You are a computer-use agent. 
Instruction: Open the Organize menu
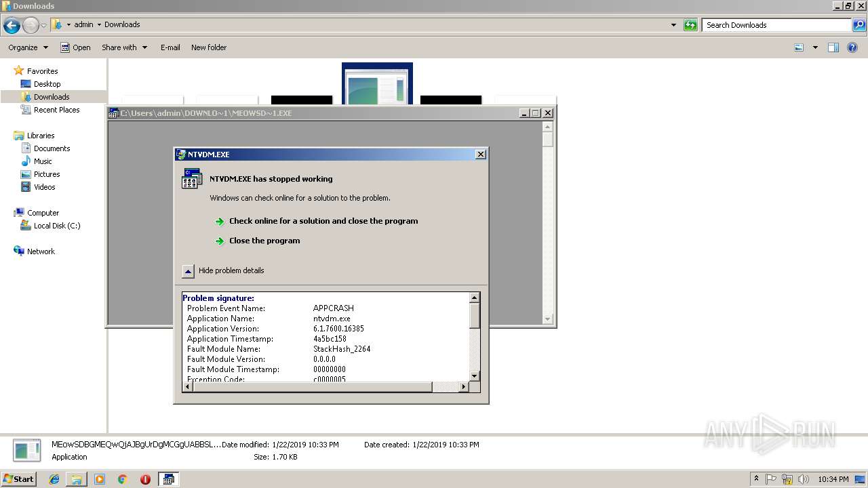28,47
